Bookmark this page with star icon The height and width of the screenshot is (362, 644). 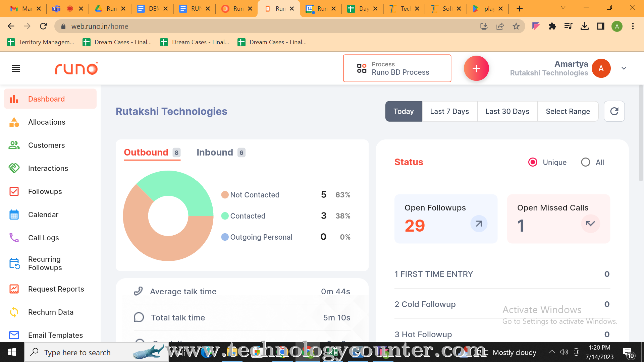(x=516, y=26)
